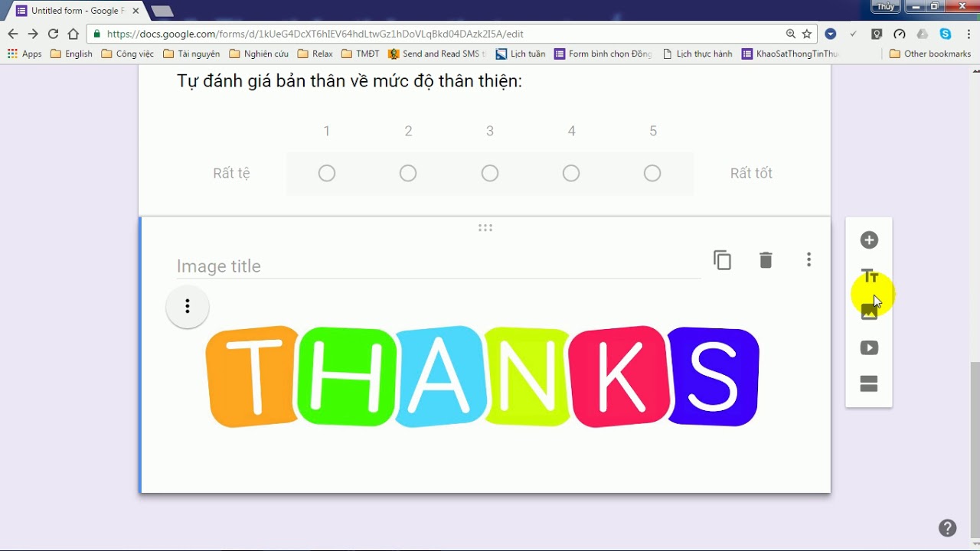Image resolution: width=980 pixels, height=551 pixels.
Task: Click the shield extension icon
Action: (877, 34)
